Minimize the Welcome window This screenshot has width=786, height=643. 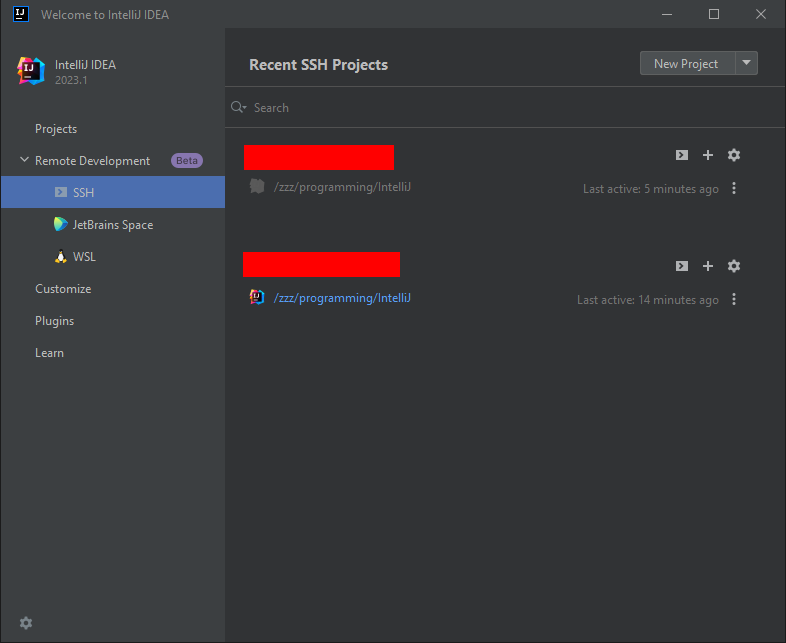667,14
